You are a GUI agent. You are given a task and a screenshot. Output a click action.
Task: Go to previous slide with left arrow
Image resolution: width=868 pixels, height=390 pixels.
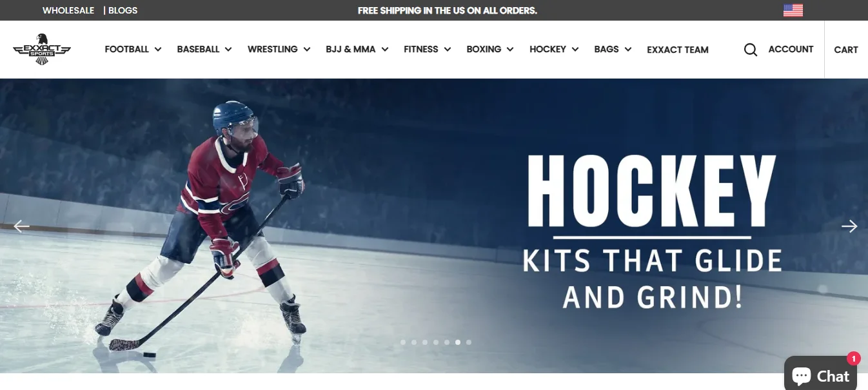pos(21,226)
